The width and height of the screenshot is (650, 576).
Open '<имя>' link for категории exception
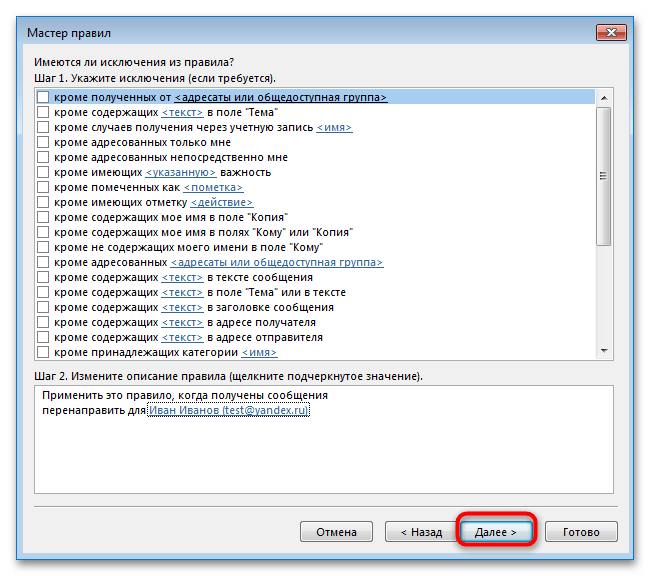259,352
